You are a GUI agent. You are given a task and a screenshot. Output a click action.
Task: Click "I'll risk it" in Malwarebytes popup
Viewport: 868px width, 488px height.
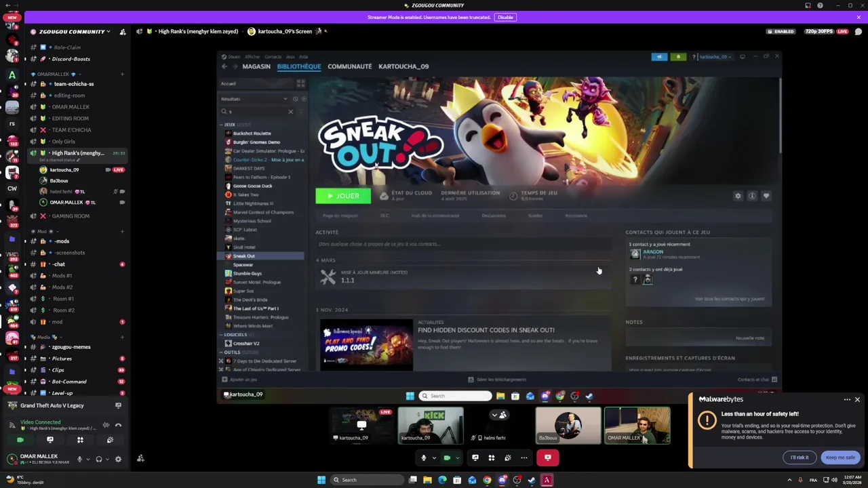[800, 457]
